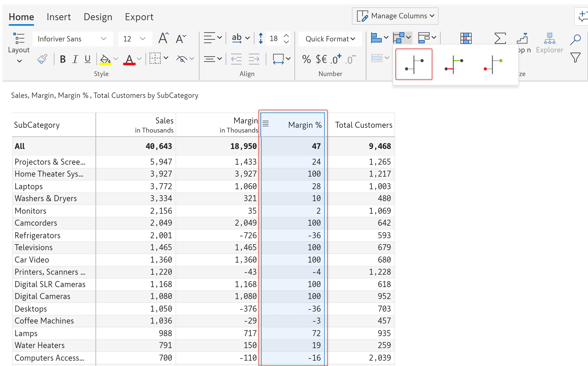Open the Inforiver Sans font dropdown

(72, 39)
